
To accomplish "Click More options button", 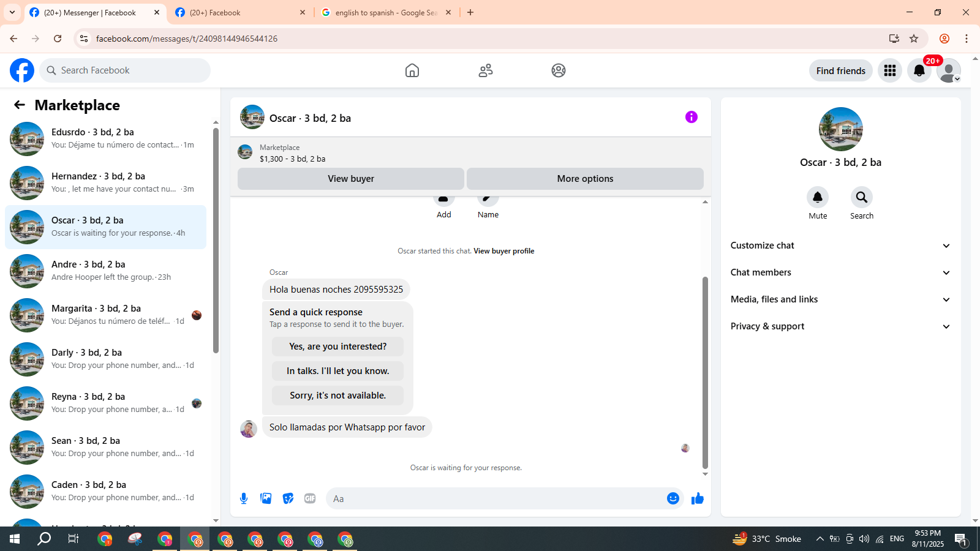I will 585,179.
